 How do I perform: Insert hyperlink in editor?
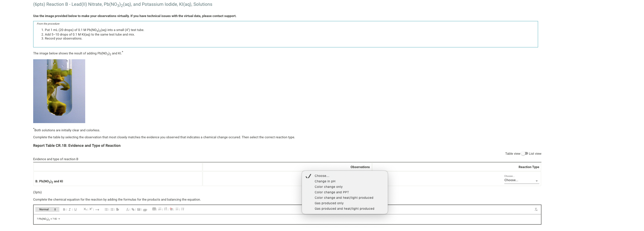(x=133, y=209)
